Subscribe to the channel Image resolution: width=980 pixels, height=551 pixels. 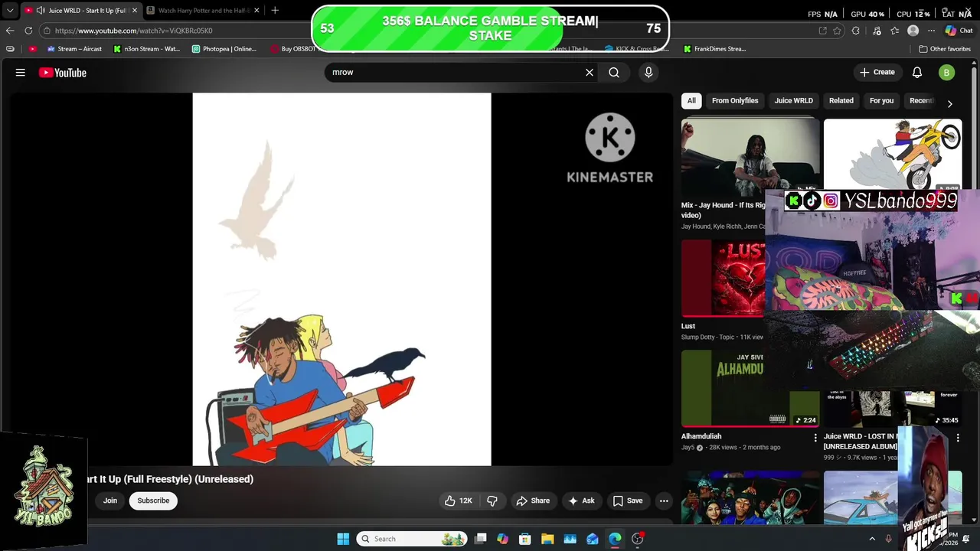coord(153,500)
